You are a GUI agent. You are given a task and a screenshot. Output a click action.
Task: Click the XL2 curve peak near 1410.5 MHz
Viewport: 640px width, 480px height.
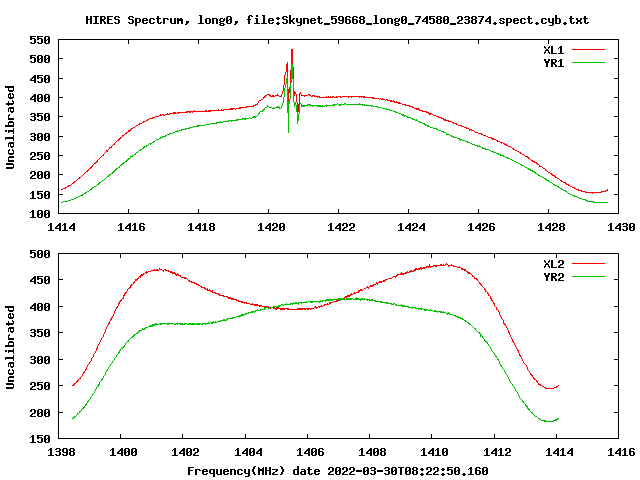point(447,265)
